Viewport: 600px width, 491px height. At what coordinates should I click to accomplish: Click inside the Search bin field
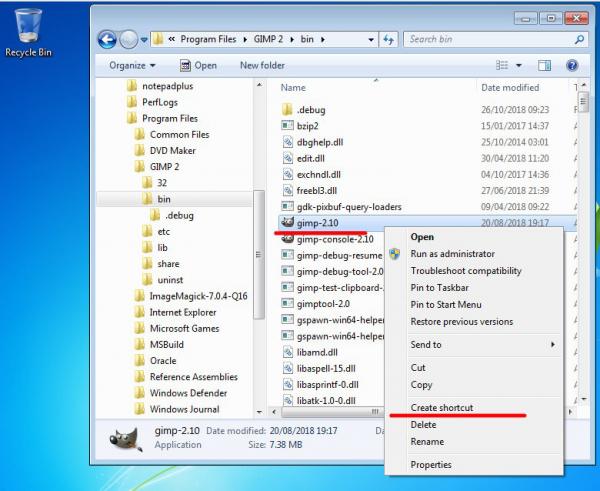click(488, 39)
